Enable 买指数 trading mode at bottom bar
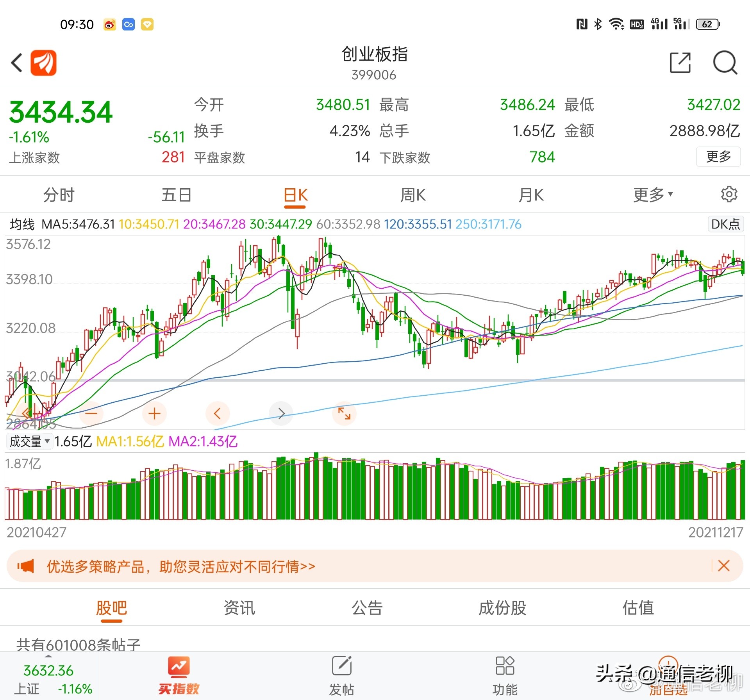 coord(178,676)
